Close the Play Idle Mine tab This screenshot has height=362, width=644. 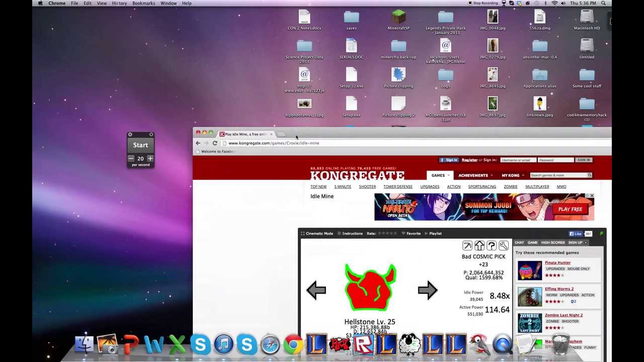click(271, 134)
